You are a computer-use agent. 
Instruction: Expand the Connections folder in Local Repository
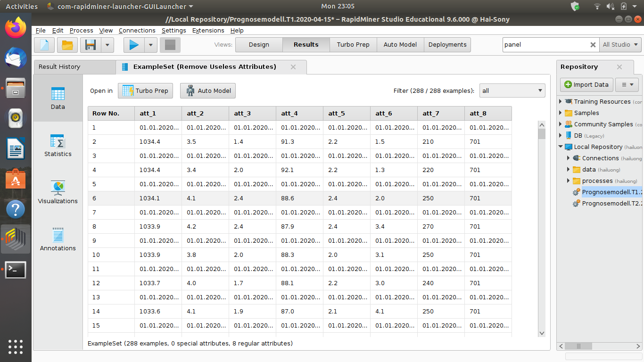coord(569,158)
